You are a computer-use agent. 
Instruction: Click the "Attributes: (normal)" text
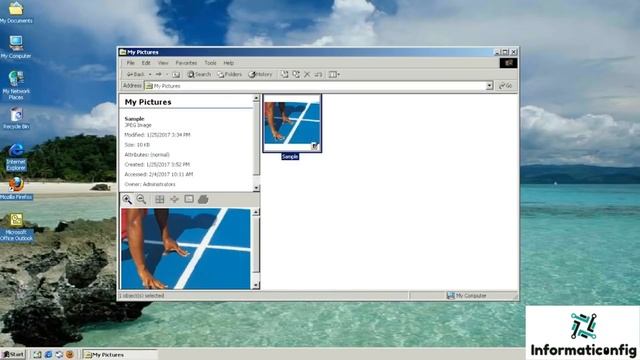tap(147, 155)
